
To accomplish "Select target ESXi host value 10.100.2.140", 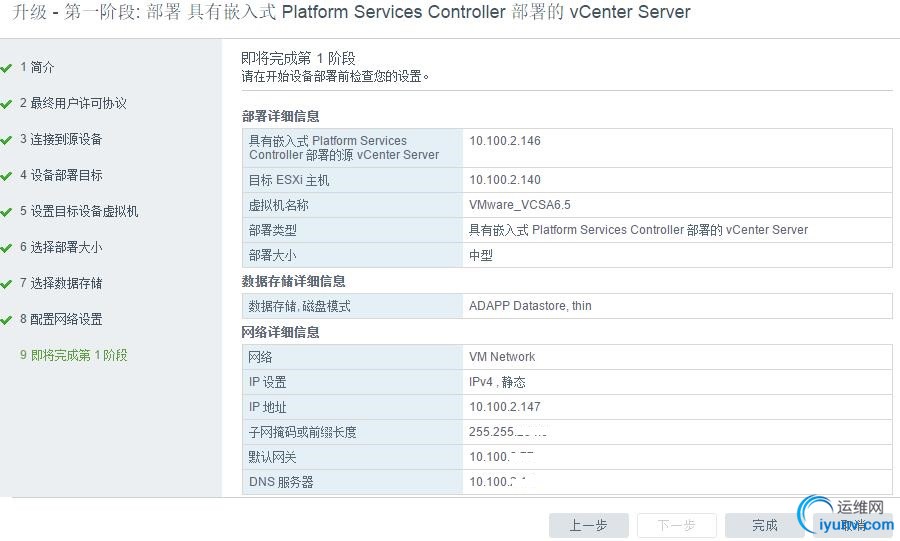I will click(x=505, y=180).
